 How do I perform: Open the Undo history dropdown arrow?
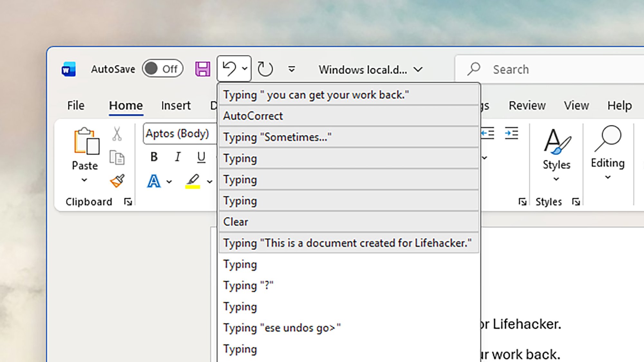point(245,69)
